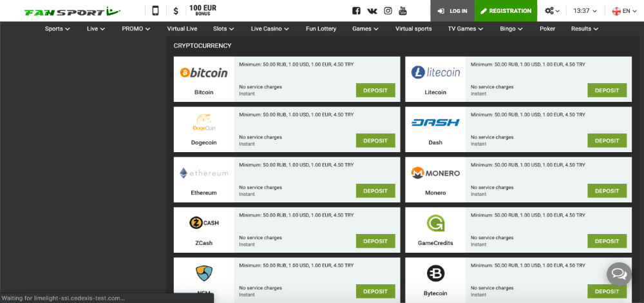Expand the Results menu
The image size is (644, 303).
pos(585,29)
